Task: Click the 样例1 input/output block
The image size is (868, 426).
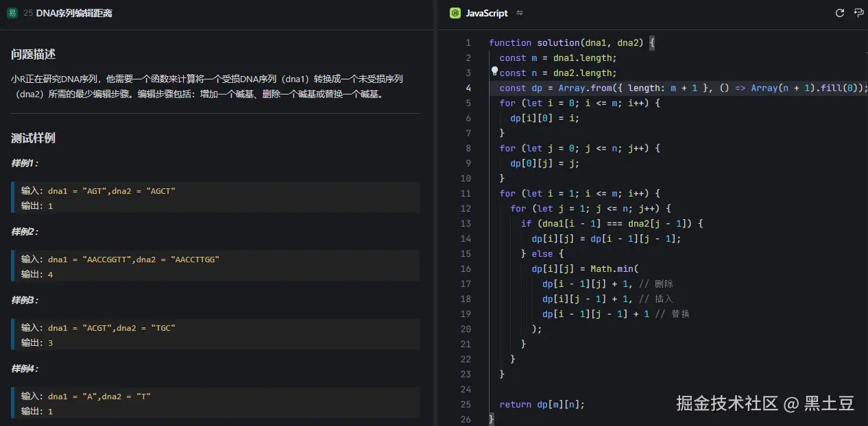Action: click(215, 198)
